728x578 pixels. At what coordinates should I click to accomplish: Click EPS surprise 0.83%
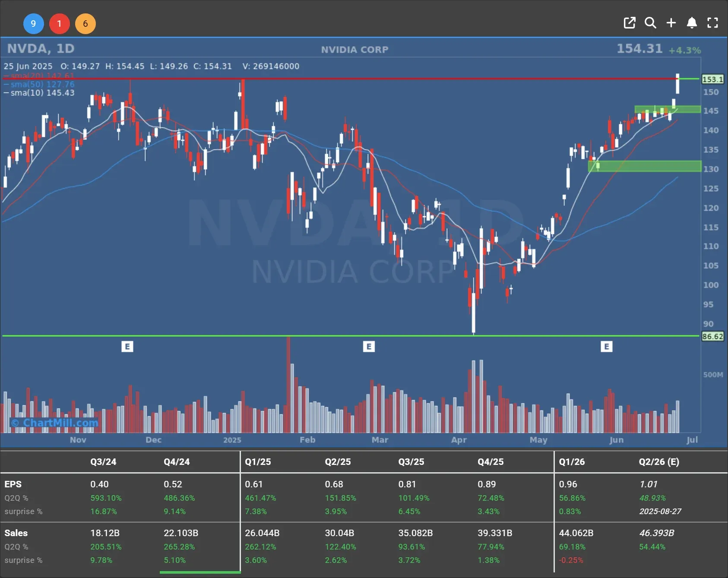570,512
